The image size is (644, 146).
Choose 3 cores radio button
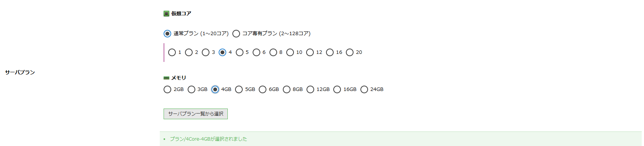coord(206,52)
